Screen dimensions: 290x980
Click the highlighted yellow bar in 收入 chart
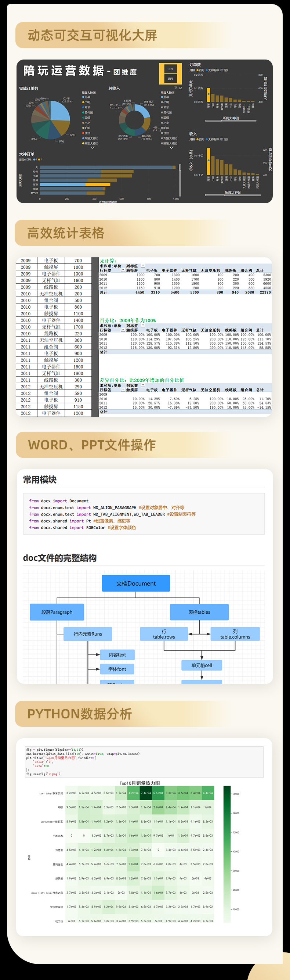click(x=208, y=162)
